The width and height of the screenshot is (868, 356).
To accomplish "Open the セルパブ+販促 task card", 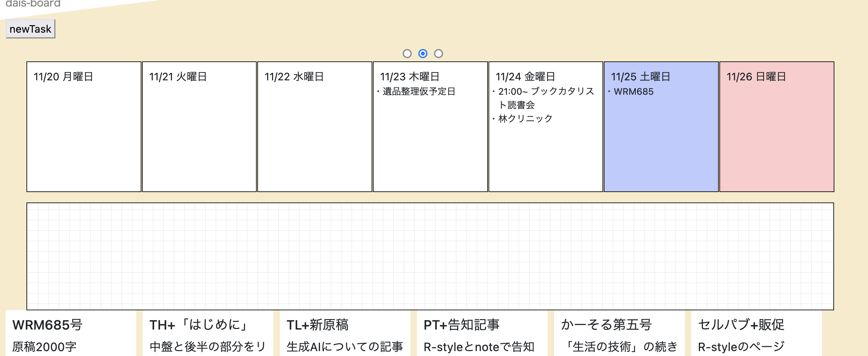I will click(756, 334).
